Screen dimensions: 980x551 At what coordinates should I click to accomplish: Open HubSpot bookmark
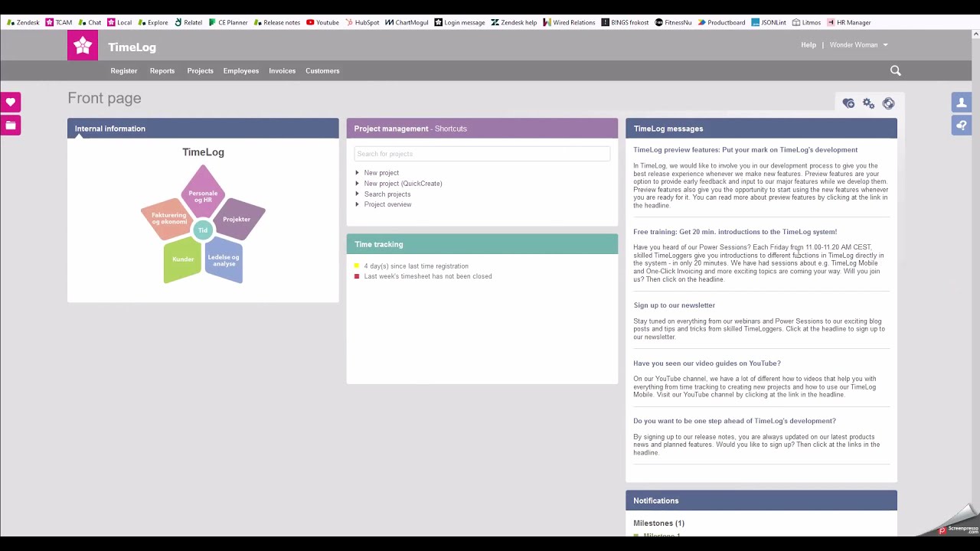(362, 22)
